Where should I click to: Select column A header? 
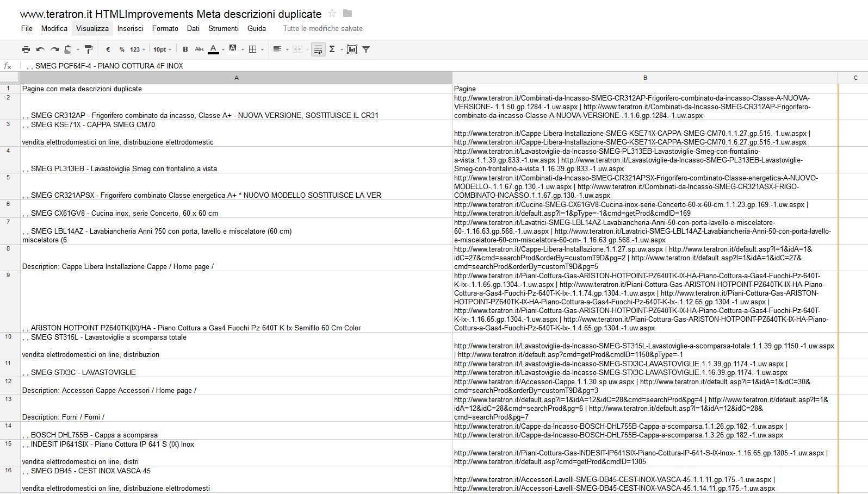(x=237, y=78)
